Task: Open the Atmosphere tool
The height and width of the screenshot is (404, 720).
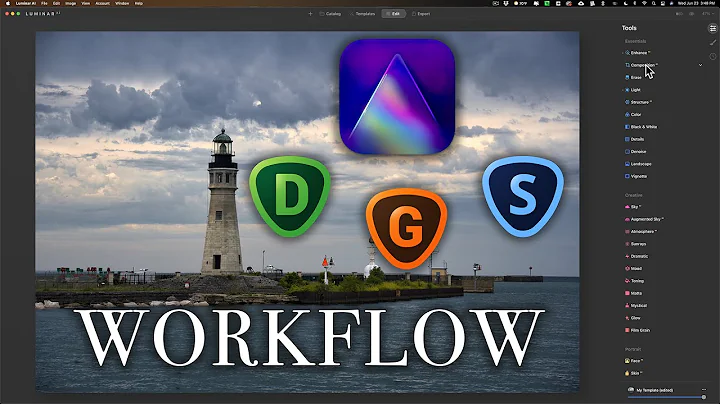Action: [641, 232]
